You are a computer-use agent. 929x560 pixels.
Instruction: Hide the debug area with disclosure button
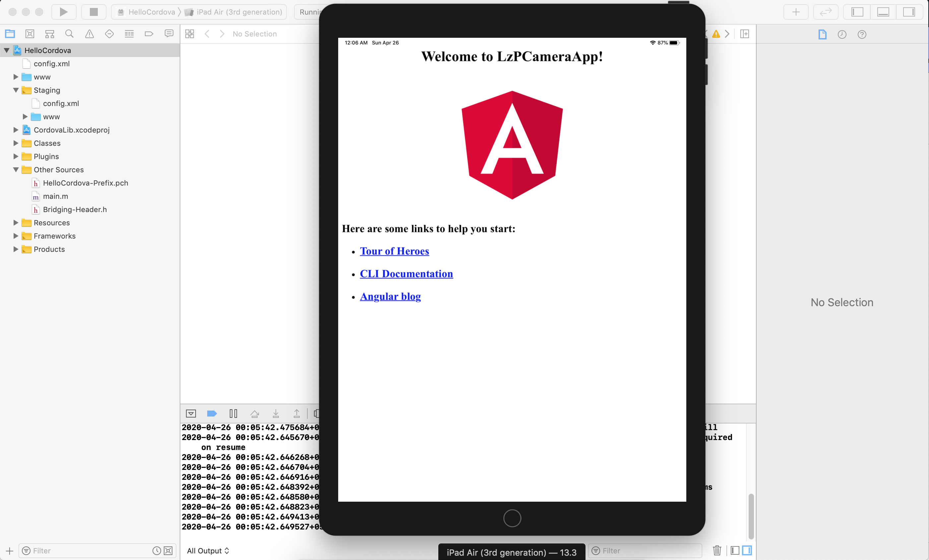pyautogui.click(x=191, y=414)
